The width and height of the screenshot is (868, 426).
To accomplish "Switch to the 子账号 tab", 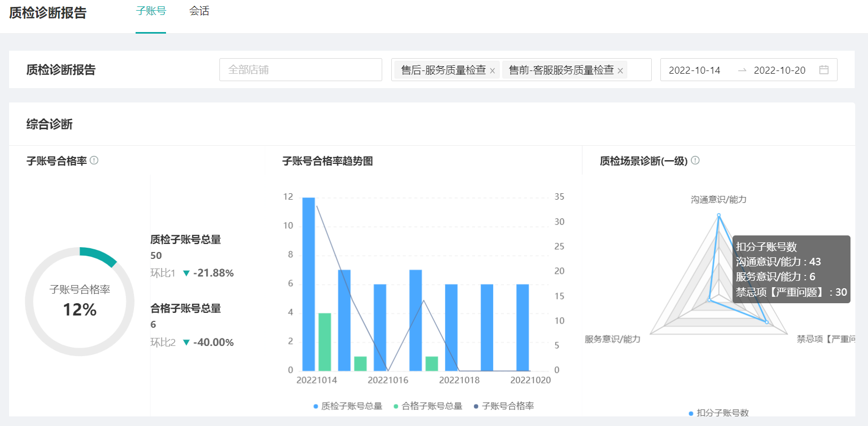I will 151,11.
